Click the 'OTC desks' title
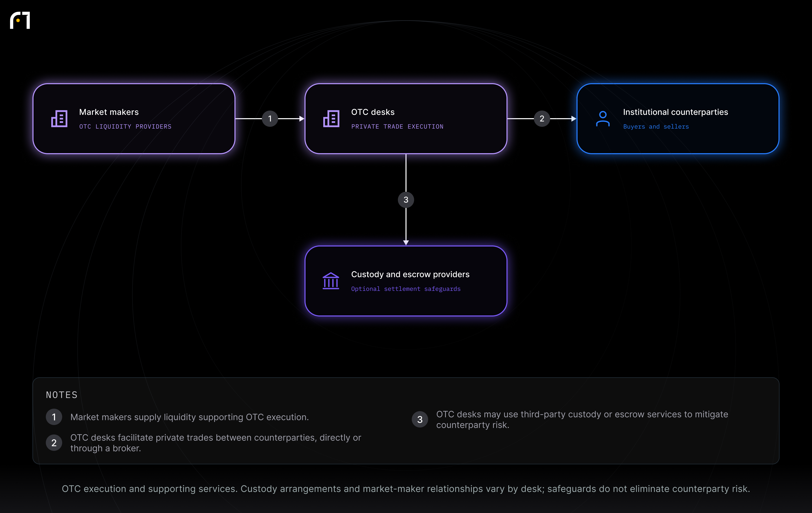812x513 pixels. 373,112
